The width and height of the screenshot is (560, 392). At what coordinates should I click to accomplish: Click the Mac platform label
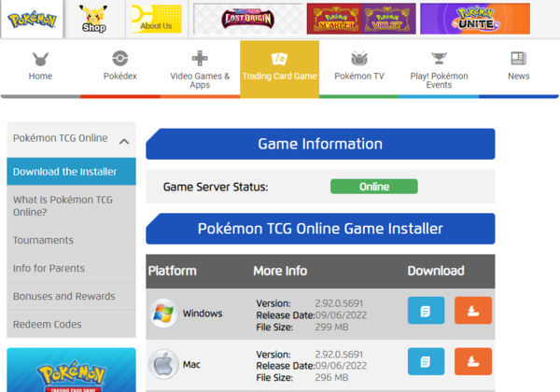point(191,365)
